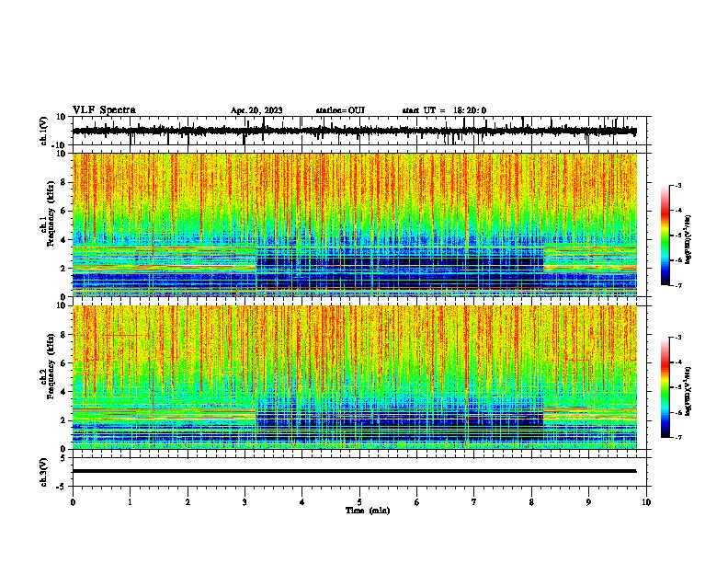The width and height of the screenshot is (728, 563).
Task: Click the ch.2 frequency tick label '4'
Action: pyautogui.click(x=63, y=393)
